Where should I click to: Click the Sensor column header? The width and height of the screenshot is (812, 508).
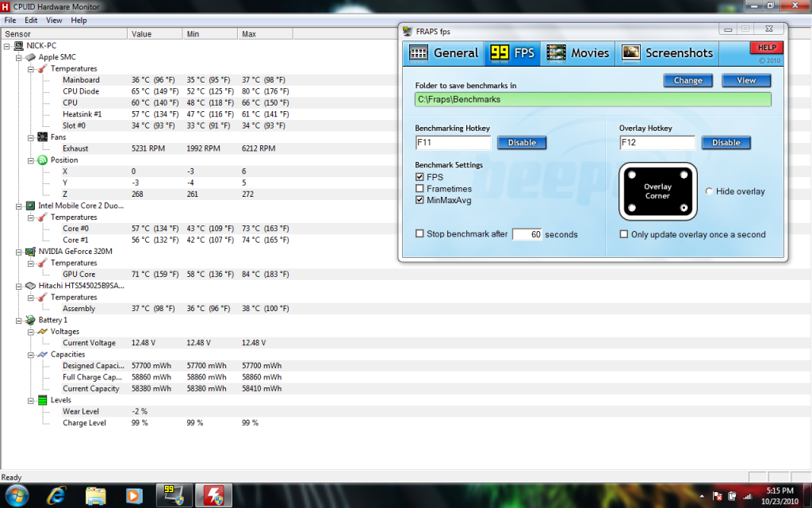(x=64, y=33)
